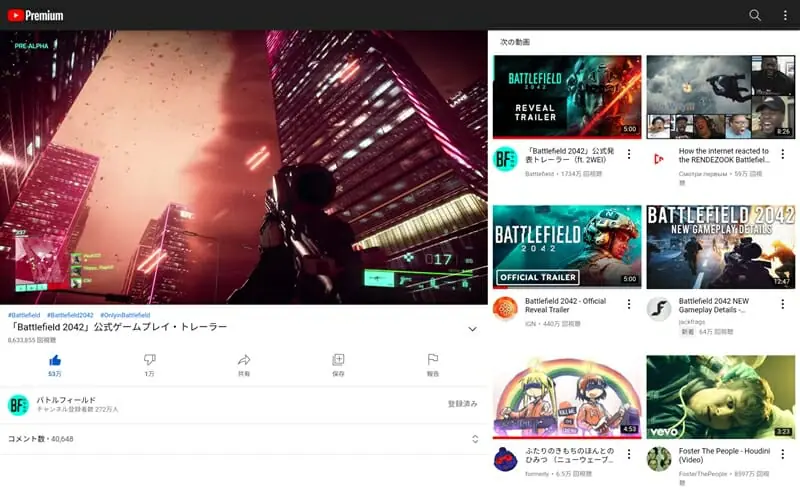Open options for IGN Reveal Trailer video
800x500 pixels.
click(629, 304)
